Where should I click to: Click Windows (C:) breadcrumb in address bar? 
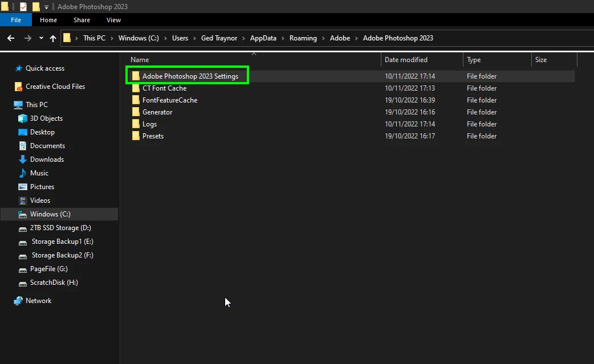(139, 38)
